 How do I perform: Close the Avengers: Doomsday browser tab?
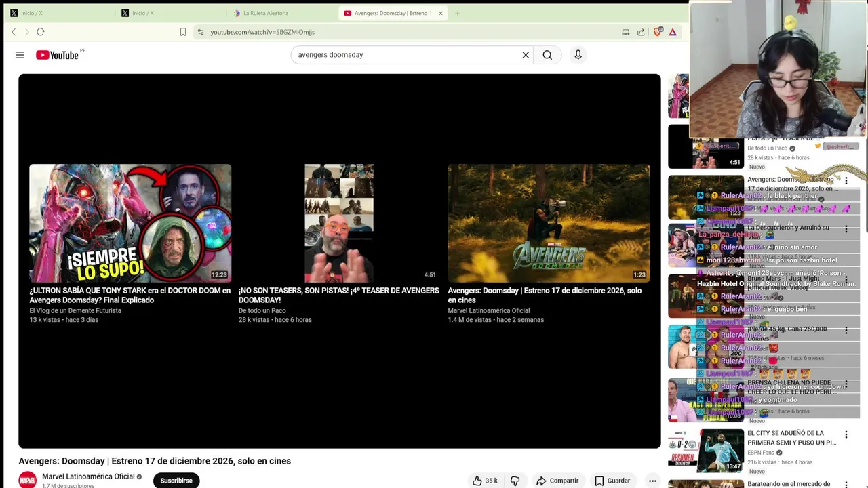(x=440, y=13)
